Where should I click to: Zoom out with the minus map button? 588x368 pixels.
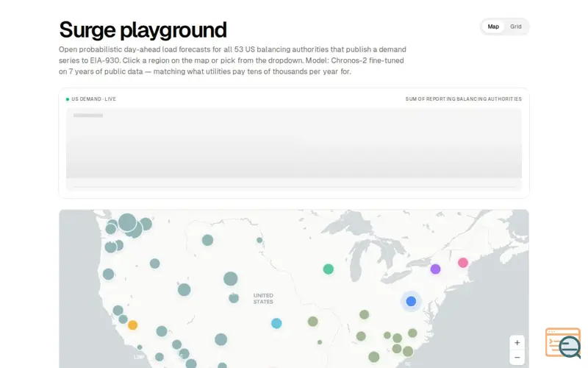click(517, 358)
